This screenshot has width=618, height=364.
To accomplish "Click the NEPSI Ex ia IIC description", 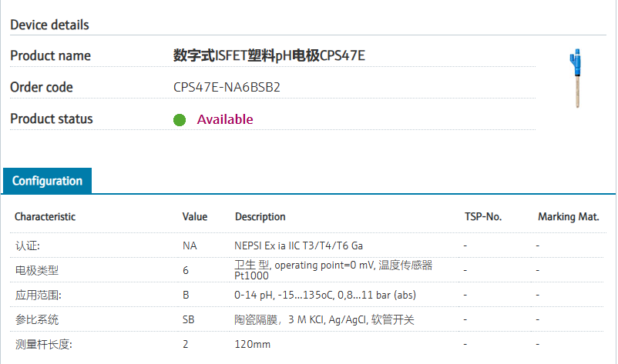I will [298, 245].
